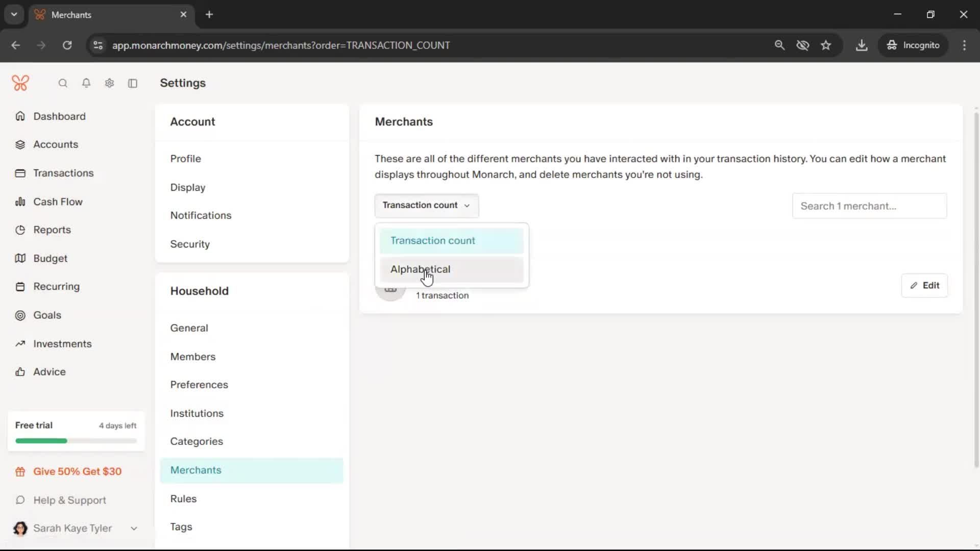Click the Edit merchant button

[x=924, y=285]
